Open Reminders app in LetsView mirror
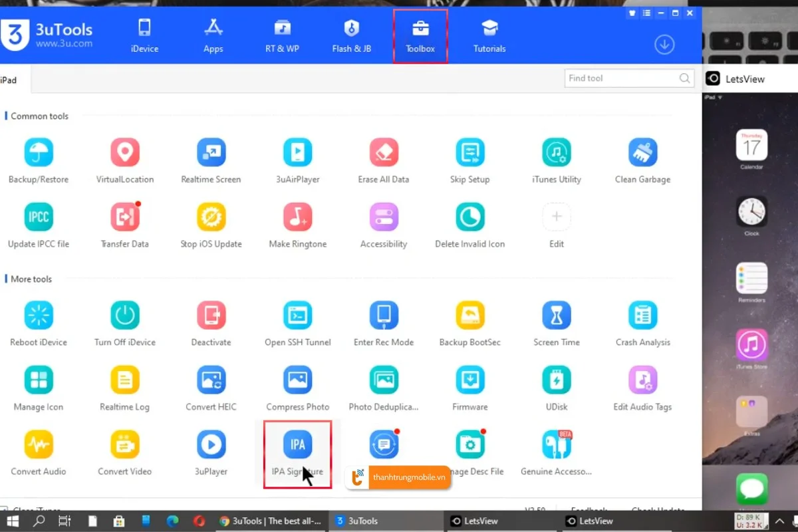This screenshot has width=798, height=532. point(752,278)
